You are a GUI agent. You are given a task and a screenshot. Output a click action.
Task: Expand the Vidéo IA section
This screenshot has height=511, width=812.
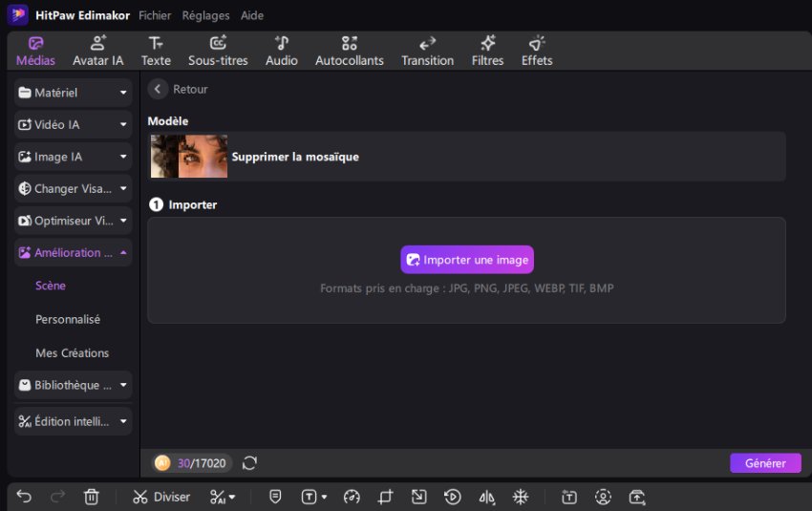pyautogui.click(x=73, y=125)
